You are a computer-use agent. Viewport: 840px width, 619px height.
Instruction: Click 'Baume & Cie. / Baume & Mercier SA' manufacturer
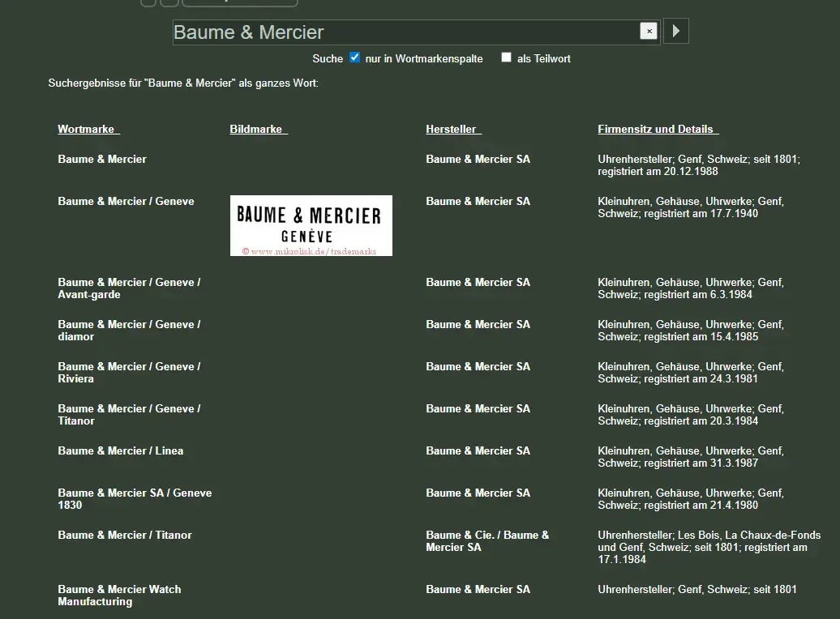click(487, 541)
